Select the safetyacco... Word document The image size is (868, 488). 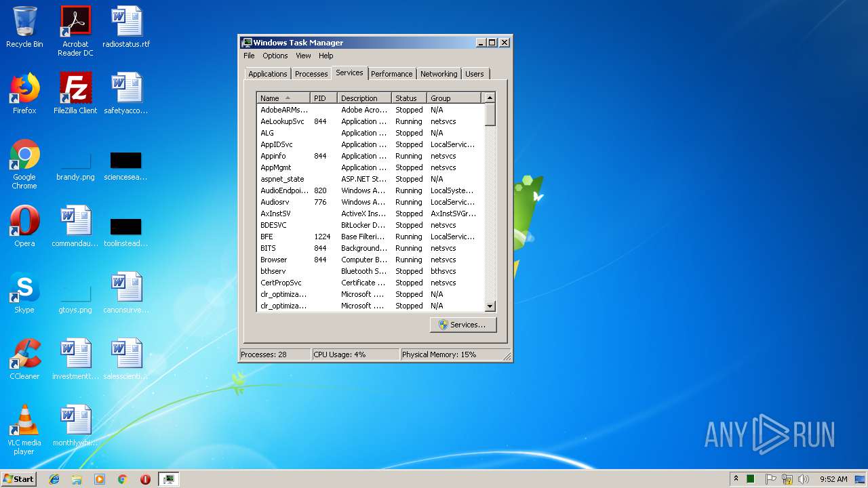126,94
